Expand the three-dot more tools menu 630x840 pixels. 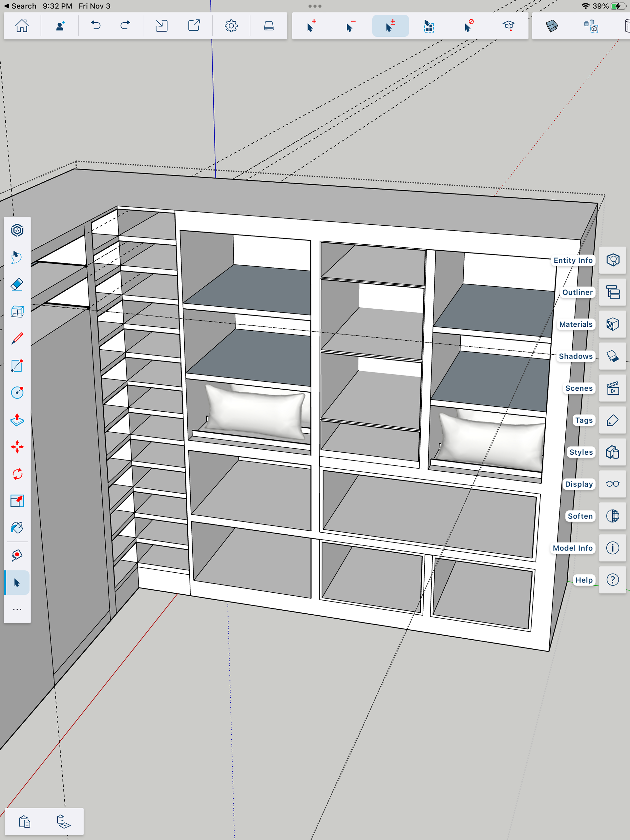[x=17, y=609]
